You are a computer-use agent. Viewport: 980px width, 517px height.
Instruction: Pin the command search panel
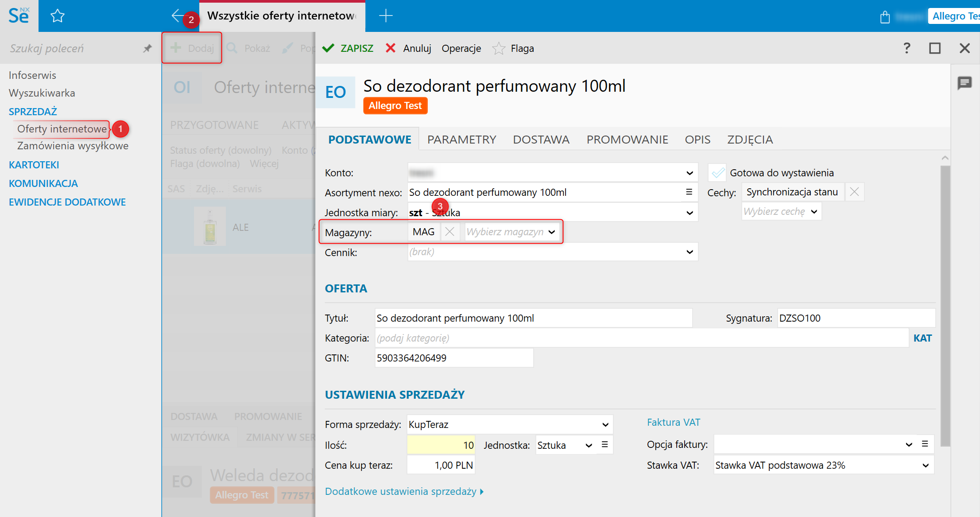pos(147,48)
